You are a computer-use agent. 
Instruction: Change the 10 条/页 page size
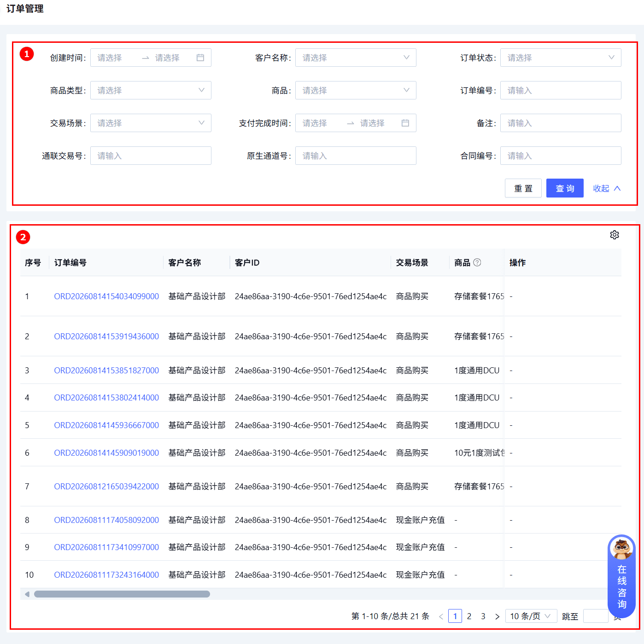tap(531, 616)
